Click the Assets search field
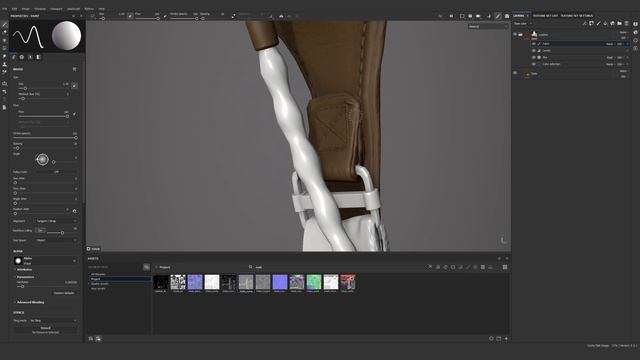This screenshot has height=360, width=640. coord(335,267)
